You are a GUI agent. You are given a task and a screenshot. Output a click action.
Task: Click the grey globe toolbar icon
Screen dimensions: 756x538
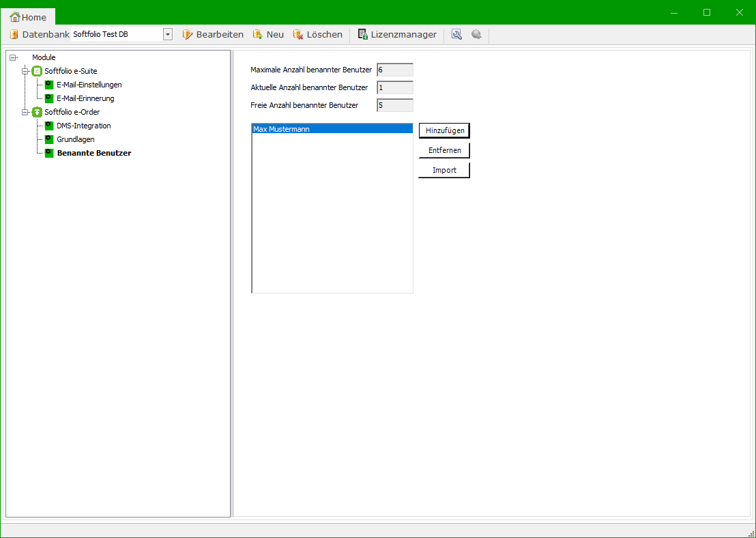476,34
